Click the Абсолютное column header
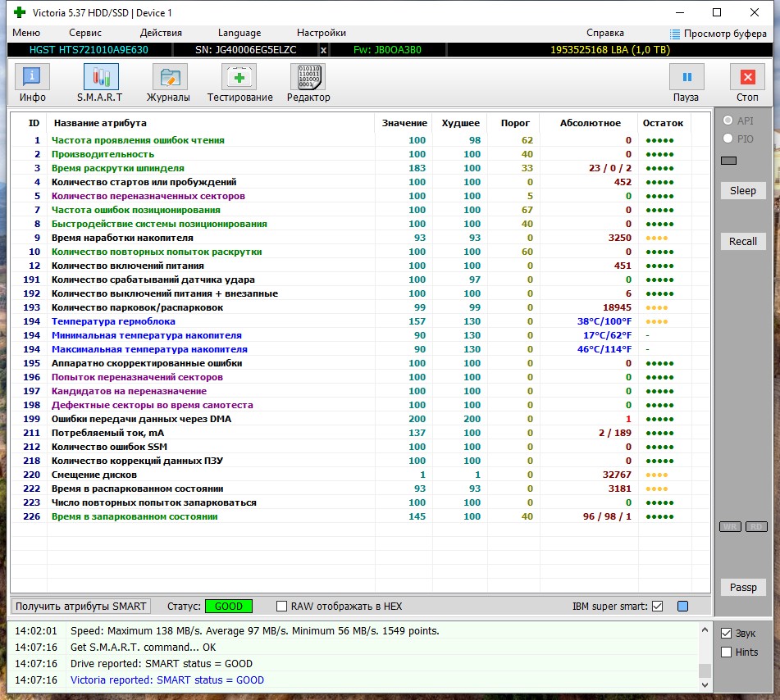Screen dimensions: 780x700 (x=590, y=123)
